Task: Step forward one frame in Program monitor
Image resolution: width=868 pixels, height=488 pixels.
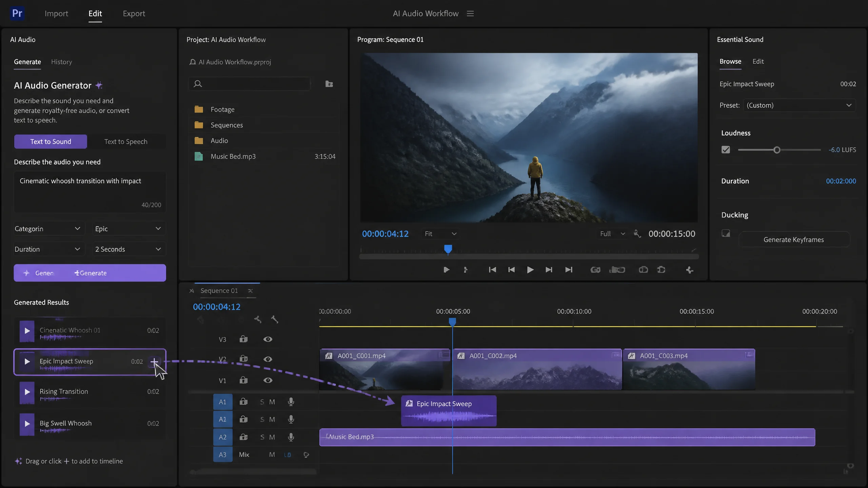Action: [x=549, y=270]
